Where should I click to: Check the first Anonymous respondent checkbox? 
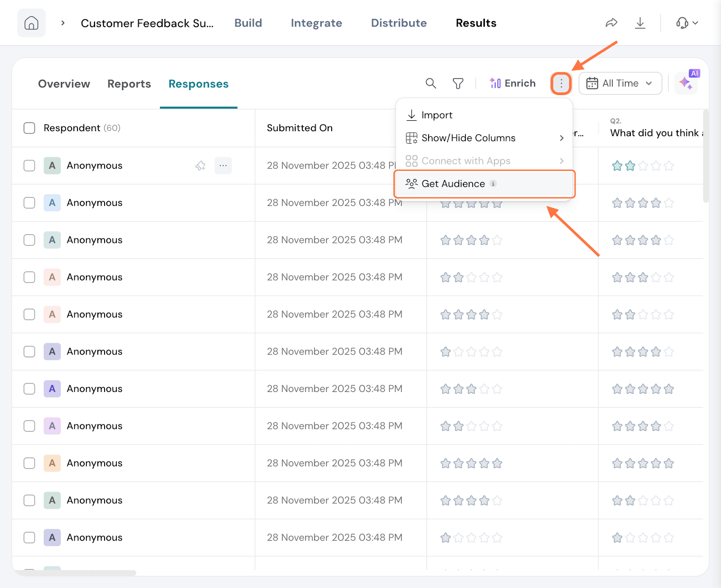click(x=29, y=166)
